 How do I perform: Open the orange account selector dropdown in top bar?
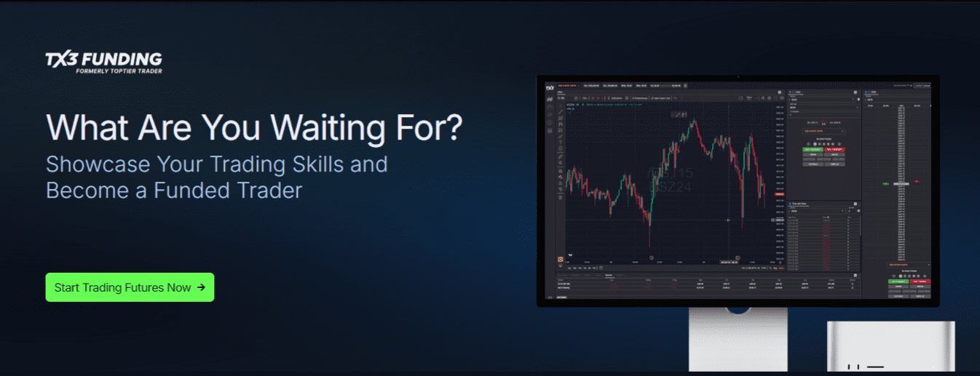(569, 86)
